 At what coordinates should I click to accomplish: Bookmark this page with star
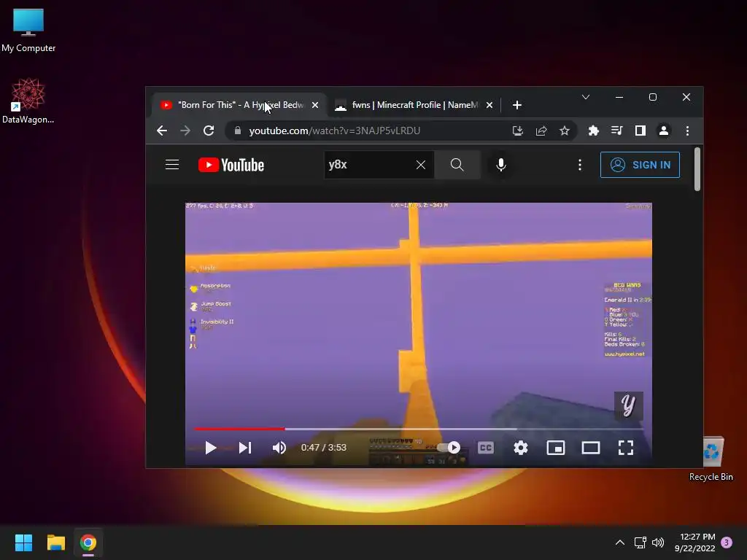565,131
